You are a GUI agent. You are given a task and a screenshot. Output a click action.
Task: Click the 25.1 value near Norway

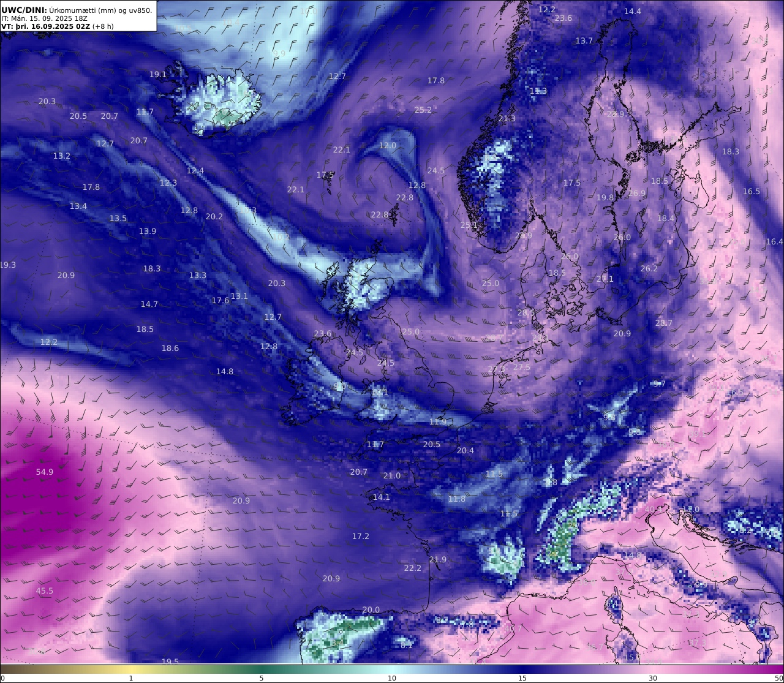[x=469, y=225]
